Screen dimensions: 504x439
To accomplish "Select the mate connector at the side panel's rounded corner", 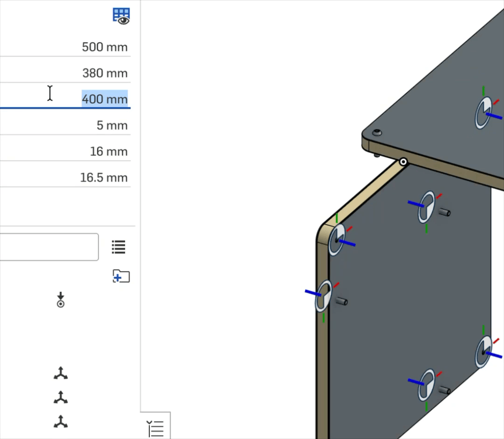I will click(337, 240).
